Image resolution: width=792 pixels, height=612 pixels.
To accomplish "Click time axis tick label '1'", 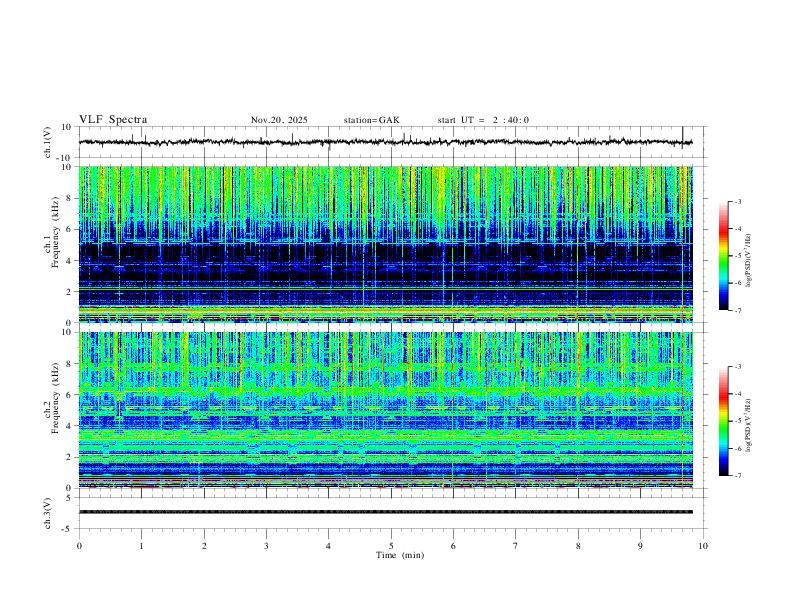I will pos(141,546).
